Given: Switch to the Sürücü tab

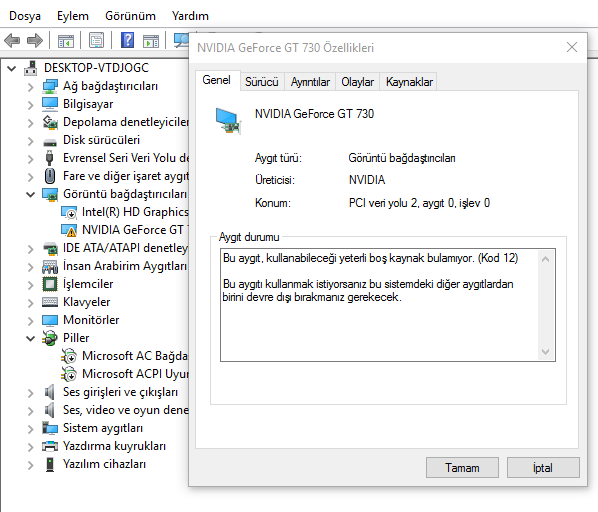Looking at the screenshot, I should pos(262,82).
